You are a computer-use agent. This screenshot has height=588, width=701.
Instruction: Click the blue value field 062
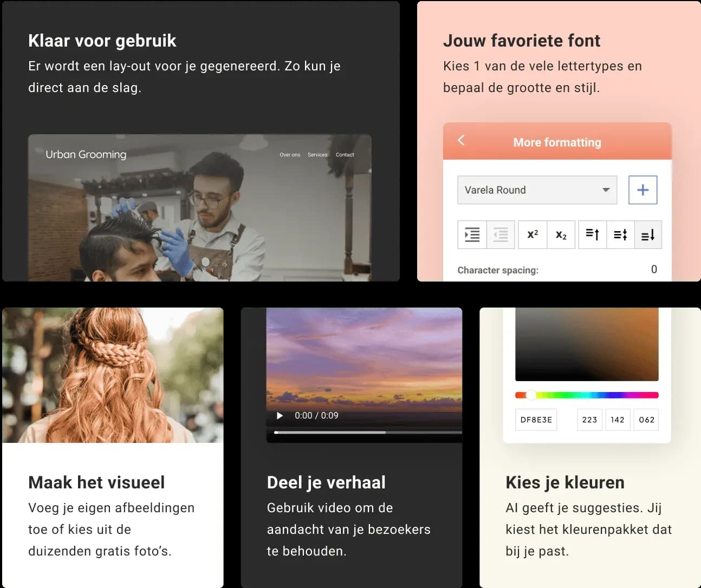646,420
